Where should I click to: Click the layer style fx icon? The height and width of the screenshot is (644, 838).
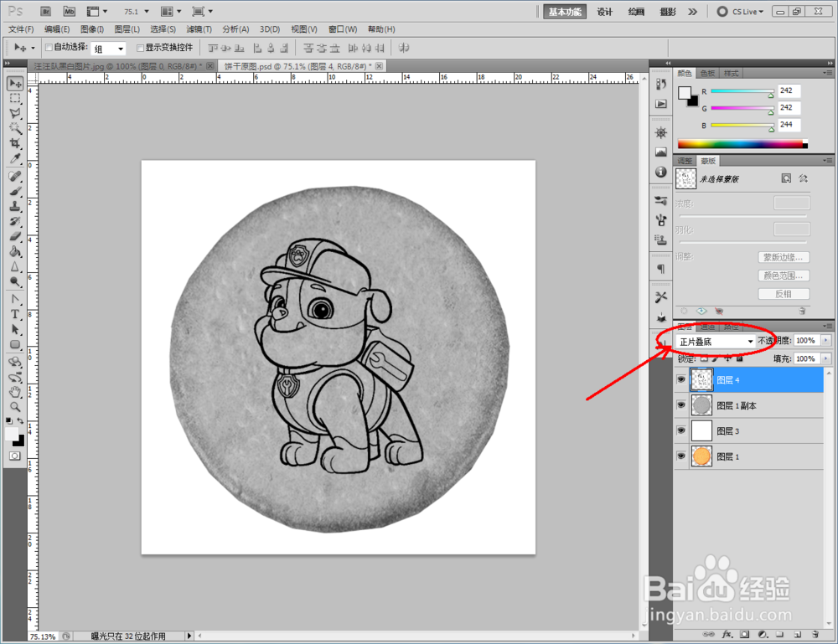point(727,635)
